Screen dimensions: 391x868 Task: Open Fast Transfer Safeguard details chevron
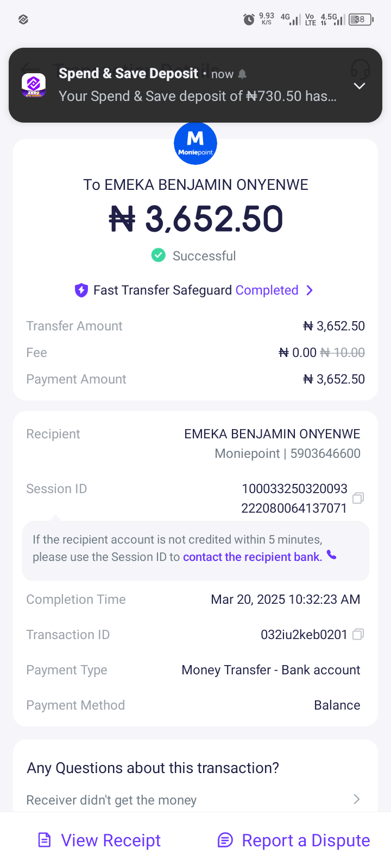tap(310, 290)
